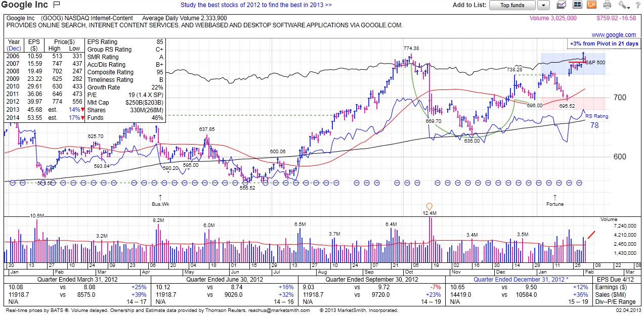The width and height of the screenshot is (644, 315).
Task: Open help via the question mark icon
Action: (637, 5)
